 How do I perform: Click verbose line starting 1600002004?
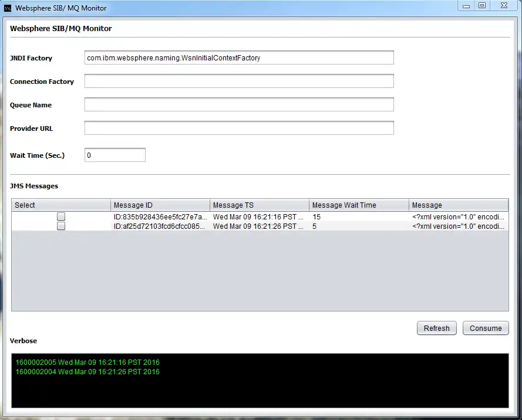pos(87,371)
